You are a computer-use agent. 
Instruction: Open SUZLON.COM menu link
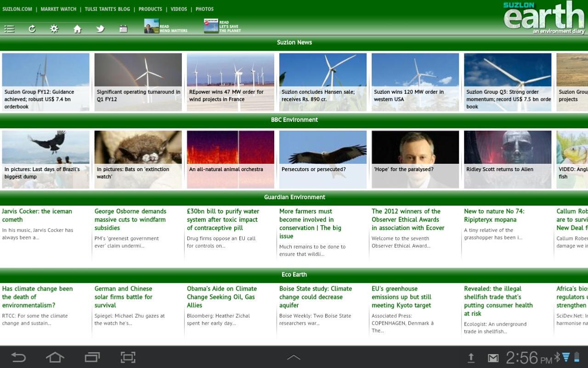coord(17,9)
